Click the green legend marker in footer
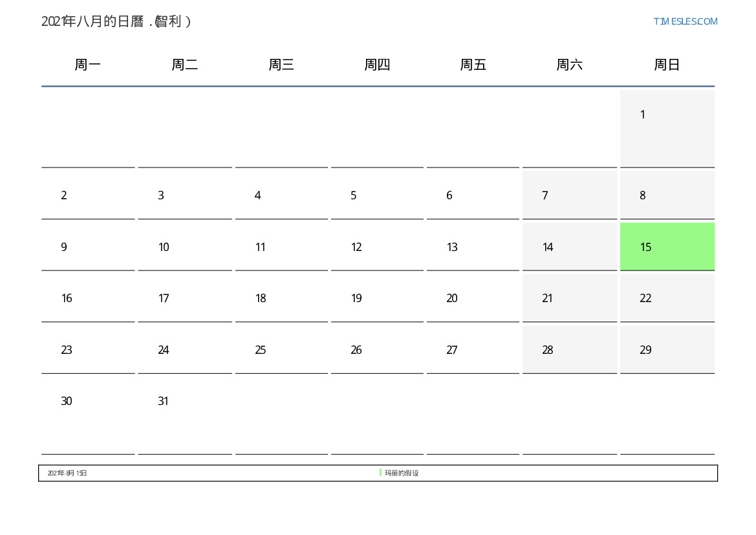The image size is (756, 535). tap(380, 473)
